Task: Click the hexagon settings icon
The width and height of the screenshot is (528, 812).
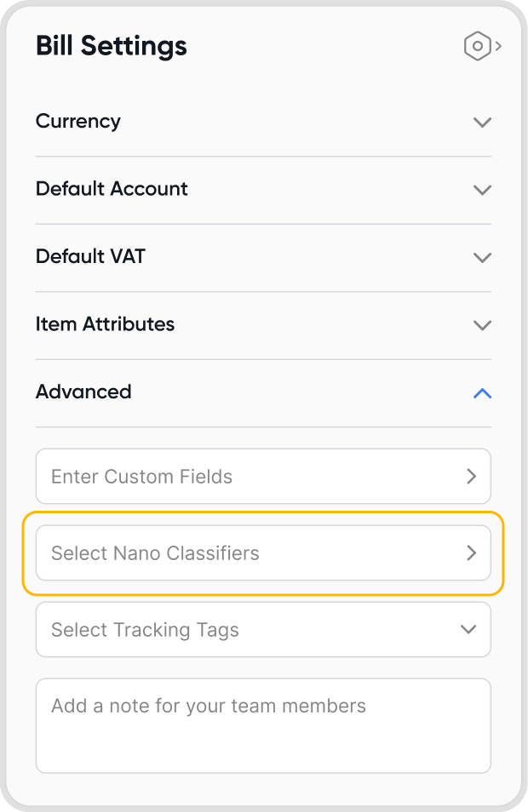Action: pyautogui.click(x=478, y=46)
